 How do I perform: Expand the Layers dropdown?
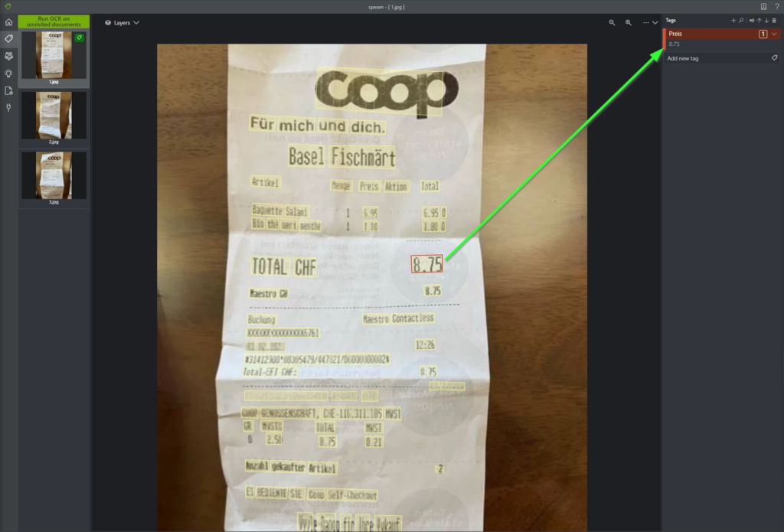coord(122,22)
